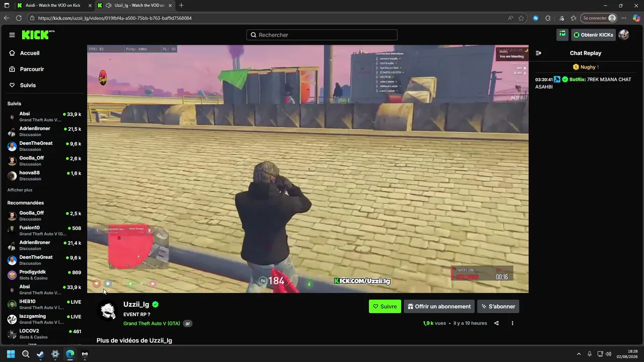
Task: Open the Copilot icon in the browser
Action: (x=636, y=18)
